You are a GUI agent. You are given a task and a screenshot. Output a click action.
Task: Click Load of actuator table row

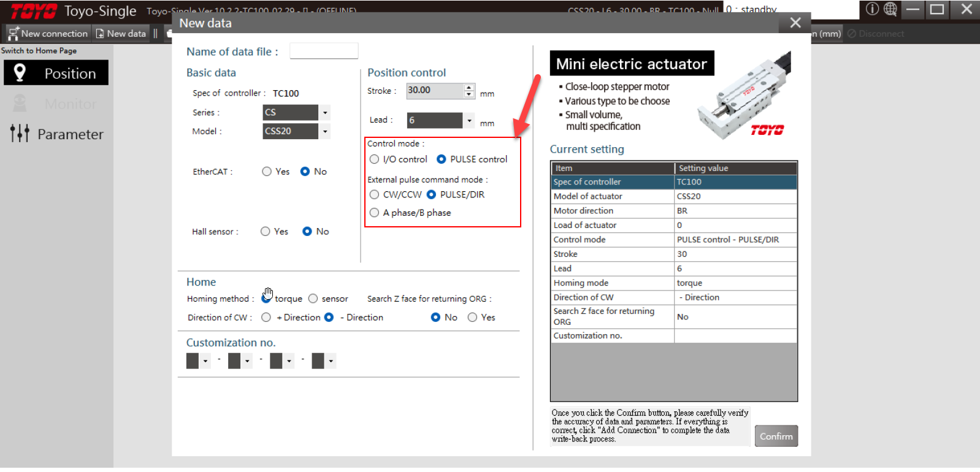click(x=674, y=225)
